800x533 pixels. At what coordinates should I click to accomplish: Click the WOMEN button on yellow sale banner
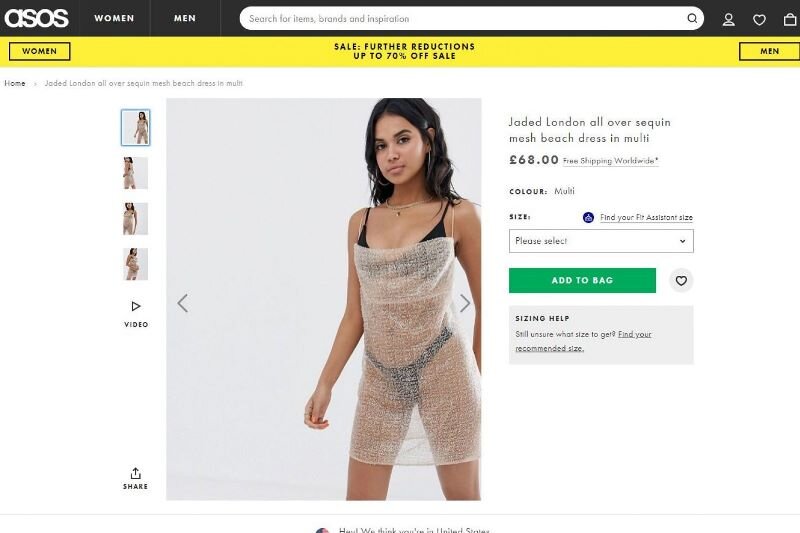pos(39,52)
